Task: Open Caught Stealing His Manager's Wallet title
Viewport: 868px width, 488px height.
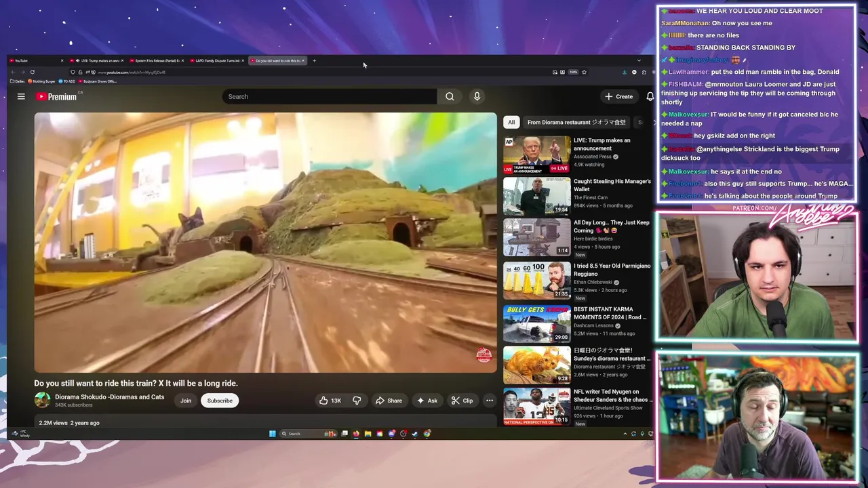Action: [x=612, y=185]
